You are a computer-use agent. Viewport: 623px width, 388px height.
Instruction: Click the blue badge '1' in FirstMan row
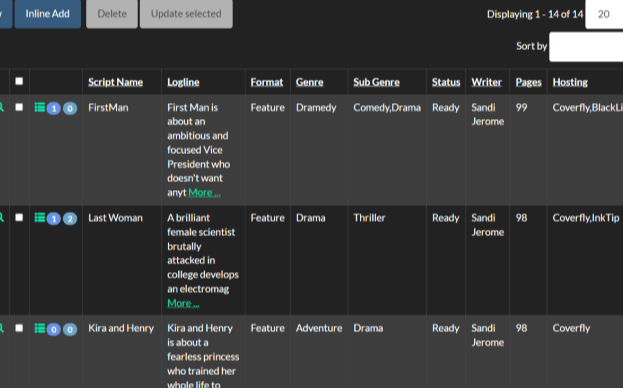(x=54, y=108)
